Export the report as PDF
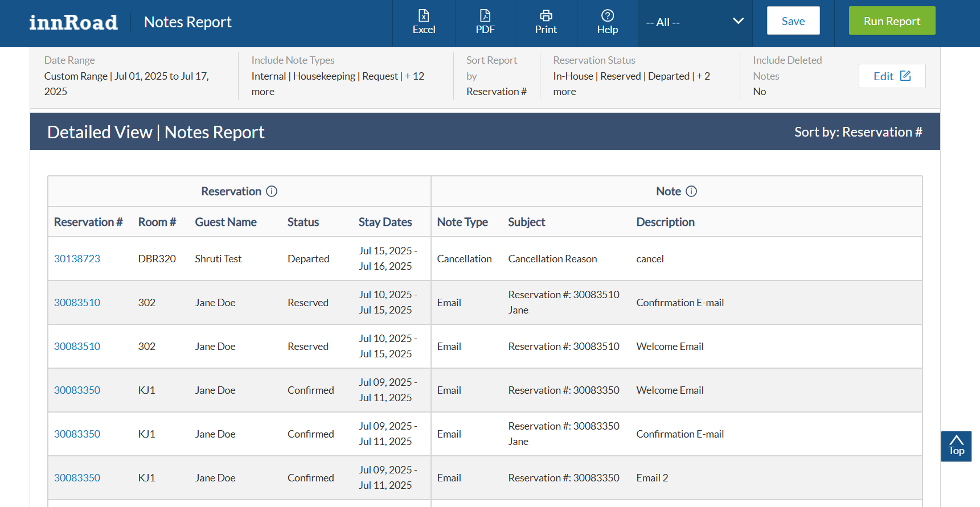Screen dimensions: 980x507 click(x=485, y=23)
